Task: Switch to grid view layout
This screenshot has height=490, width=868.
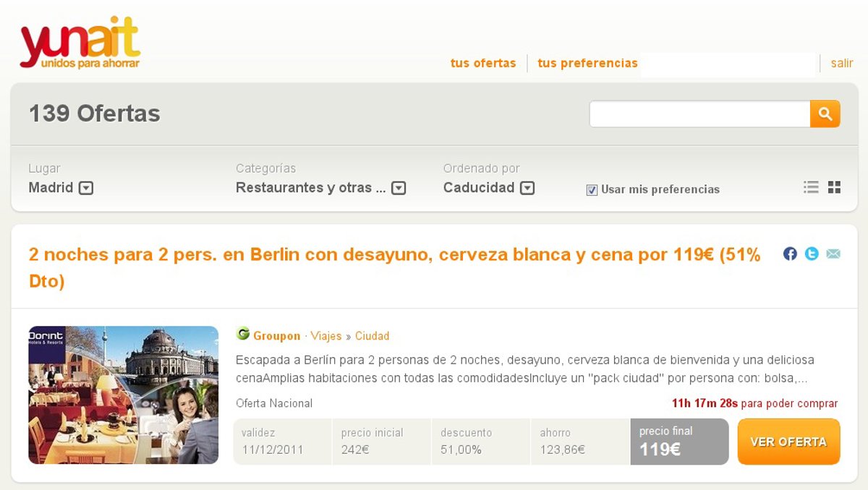Action: point(834,187)
